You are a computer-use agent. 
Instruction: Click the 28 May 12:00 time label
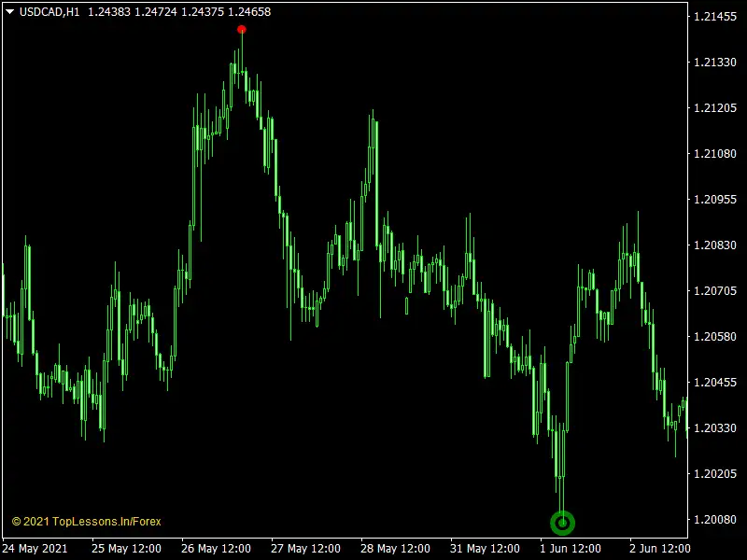(395, 549)
